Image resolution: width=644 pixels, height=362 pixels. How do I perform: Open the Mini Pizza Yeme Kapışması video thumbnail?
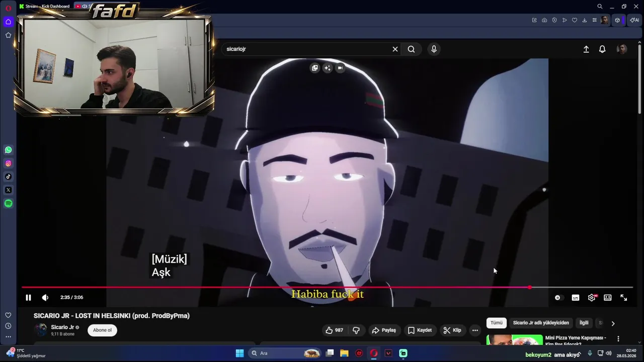515,340
